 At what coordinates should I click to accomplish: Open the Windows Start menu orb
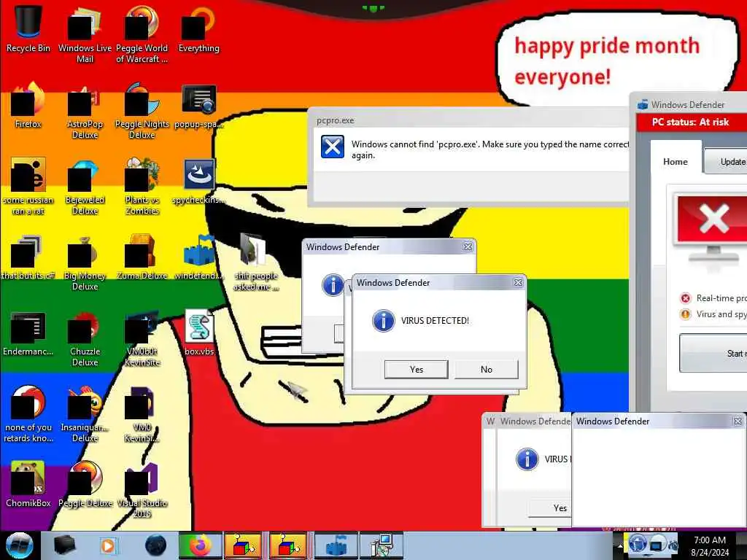[19, 545]
